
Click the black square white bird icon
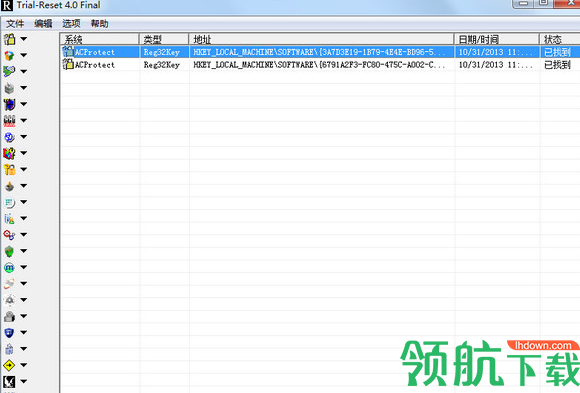coord(9,381)
